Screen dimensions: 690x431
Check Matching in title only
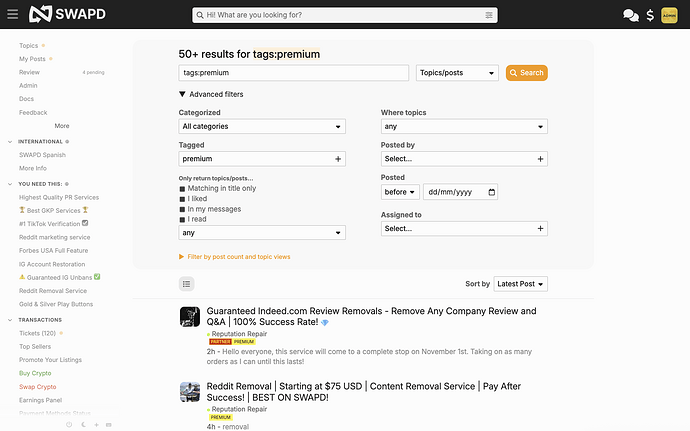tap(182, 189)
